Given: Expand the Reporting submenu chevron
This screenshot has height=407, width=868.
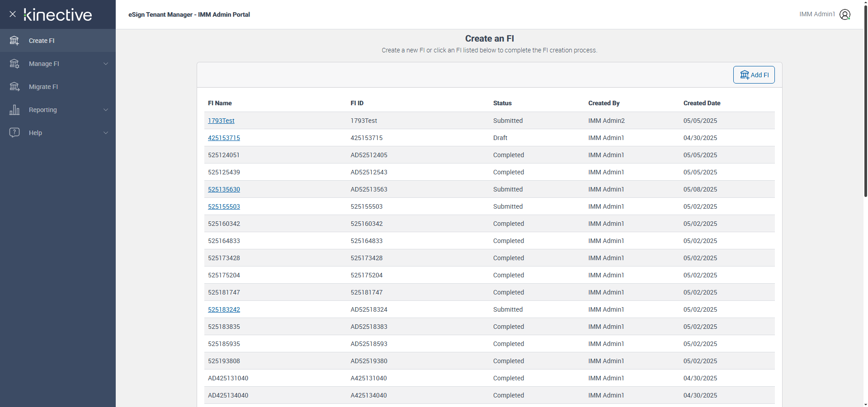Looking at the screenshot, I should click(x=106, y=110).
